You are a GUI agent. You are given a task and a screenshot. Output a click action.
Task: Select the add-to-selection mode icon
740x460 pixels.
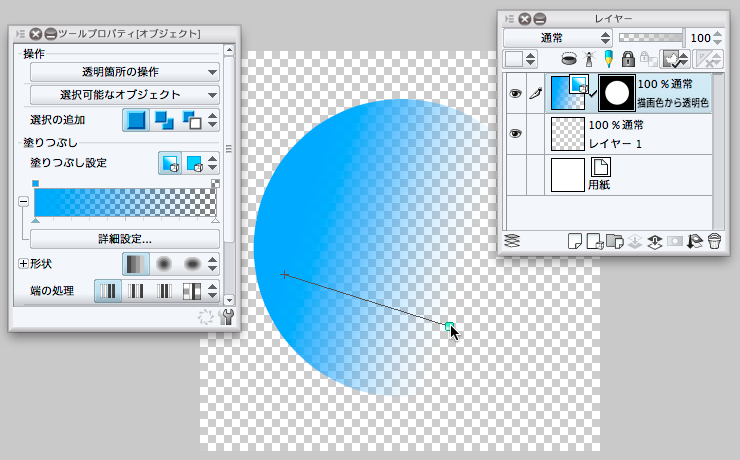pos(164,120)
